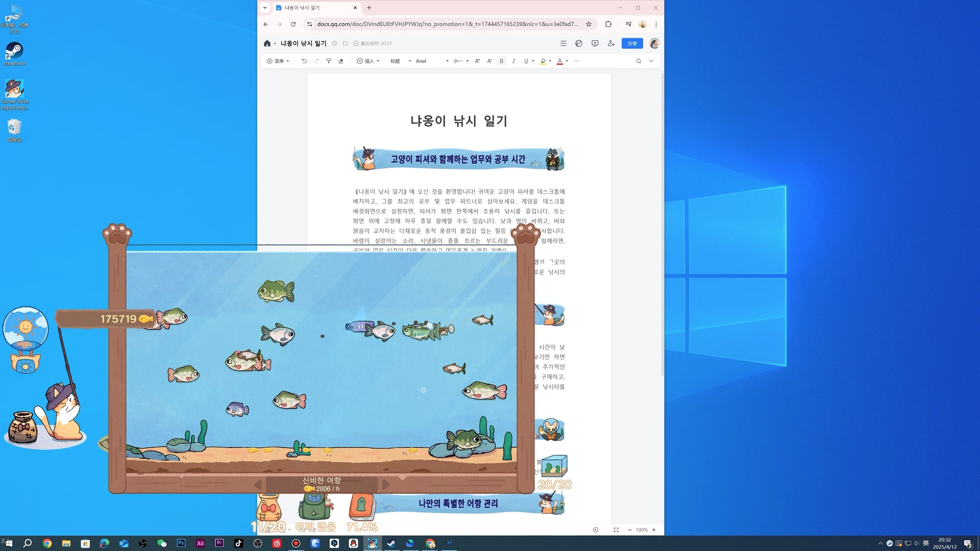Click the 175719 fish coin counter
Image resolution: width=980 pixels, height=551 pixels.
coord(105,319)
